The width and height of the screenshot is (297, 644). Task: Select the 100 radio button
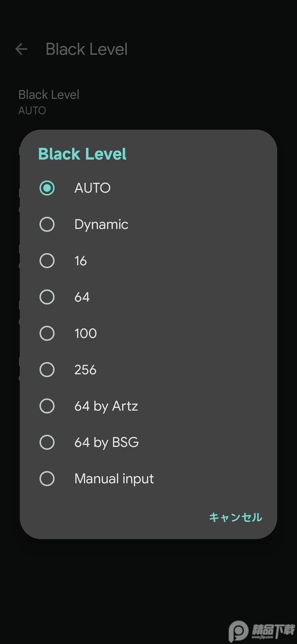pyautogui.click(x=47, y=334)
